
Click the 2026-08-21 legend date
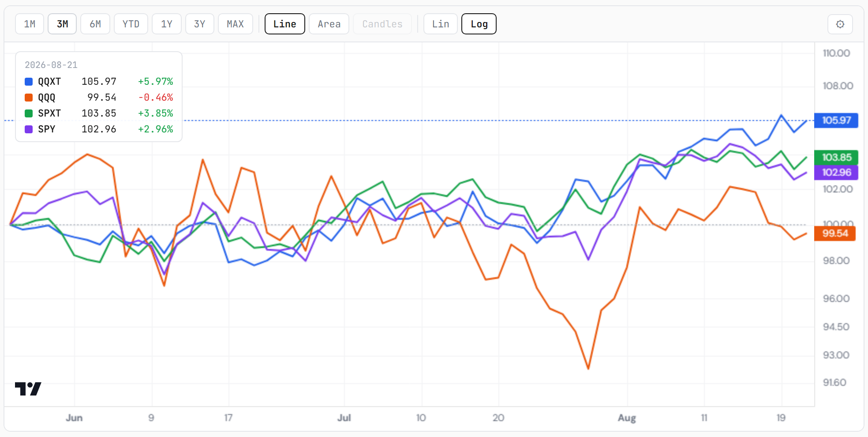[x=51, y=65]
